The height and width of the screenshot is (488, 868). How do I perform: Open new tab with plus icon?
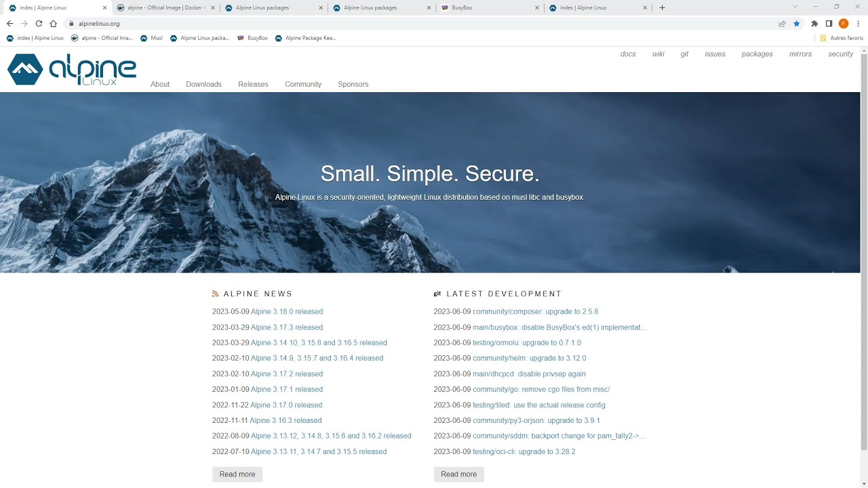pyautogui.click(x=663, y=7)
